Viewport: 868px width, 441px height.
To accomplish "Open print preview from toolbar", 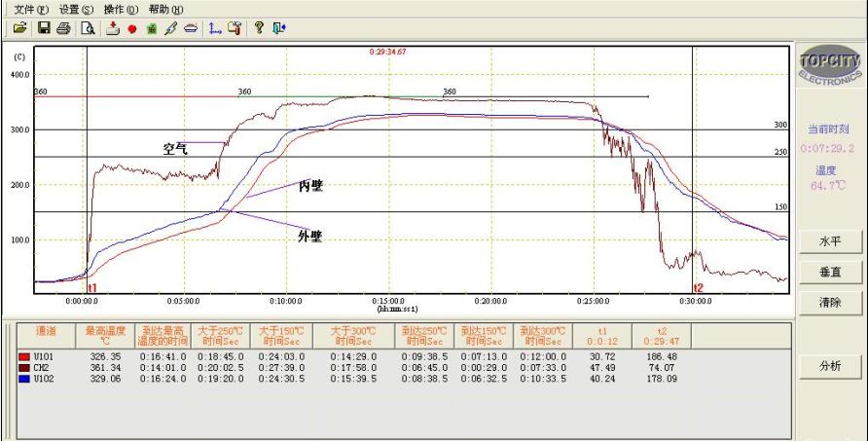I will pos(88,28).
